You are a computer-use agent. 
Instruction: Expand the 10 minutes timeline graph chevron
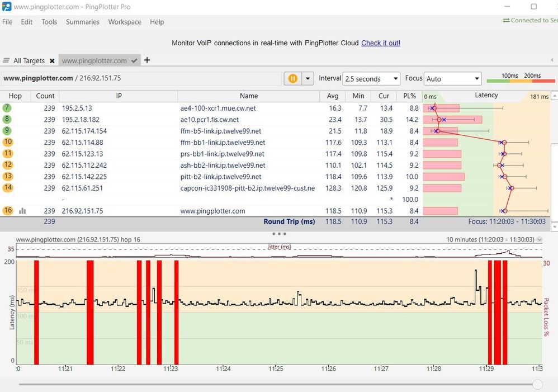coord(539,239)
